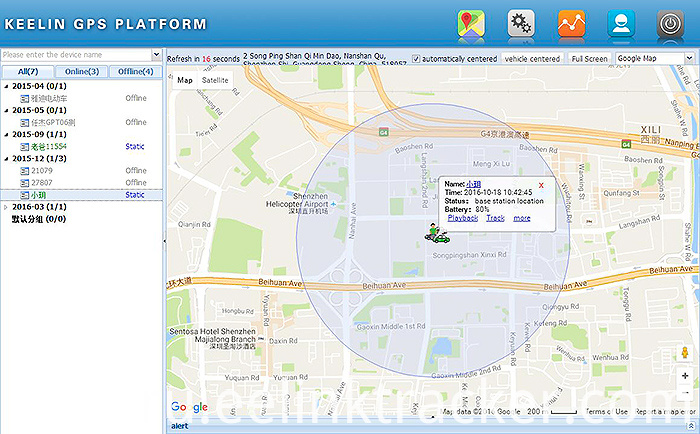Select the Online(3) tab
The height and width of the screenshot is (434, 700).
click(82, 71)
